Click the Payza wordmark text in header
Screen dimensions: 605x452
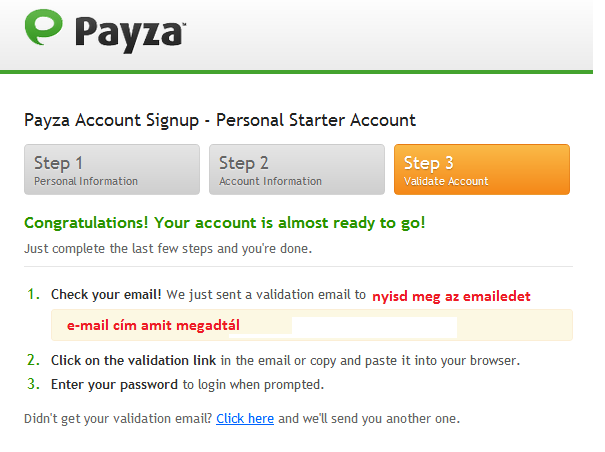[x=130, y=34]
